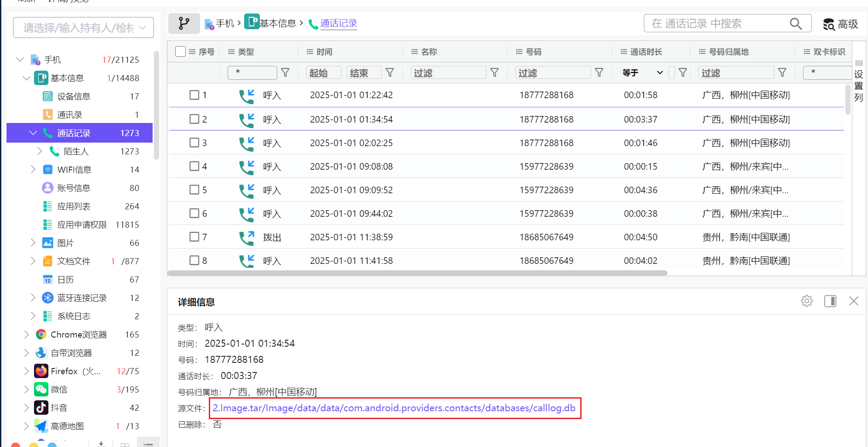The image size is (868, 447).
Task: Expand the 陌生人 tree node
Action: coord(40,151)
